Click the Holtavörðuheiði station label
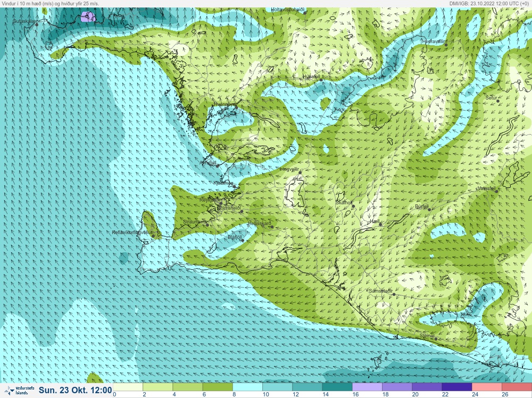This screenshot has width=532, height=398. point(287,10)
